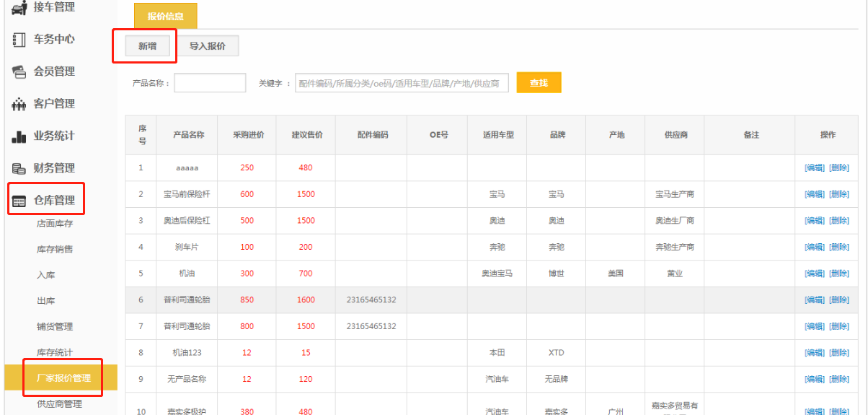Delete the 机油 row number 5

point(838,274)
